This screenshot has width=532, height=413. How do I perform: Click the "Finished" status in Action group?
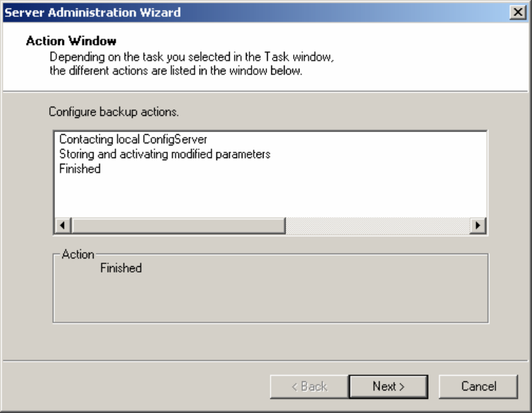tap(121, 268)
